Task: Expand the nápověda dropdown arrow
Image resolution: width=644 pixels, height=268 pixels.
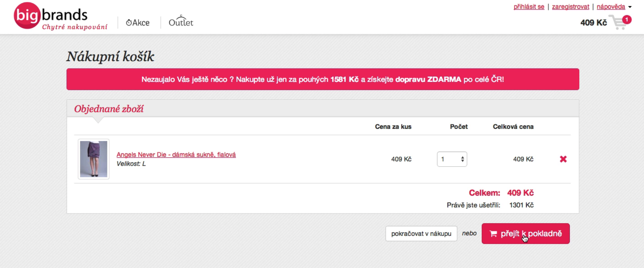Action: click(x=630, y=7)
